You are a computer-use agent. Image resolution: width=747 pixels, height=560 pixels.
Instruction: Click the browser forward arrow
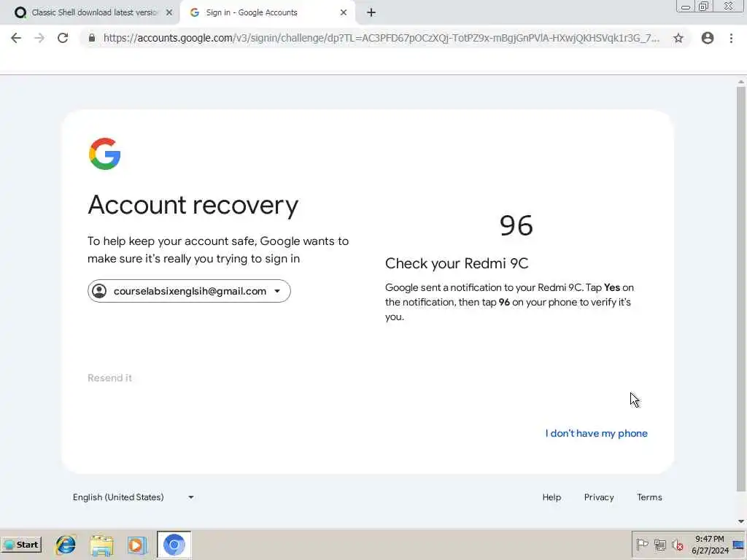click(x=39, y=38)
